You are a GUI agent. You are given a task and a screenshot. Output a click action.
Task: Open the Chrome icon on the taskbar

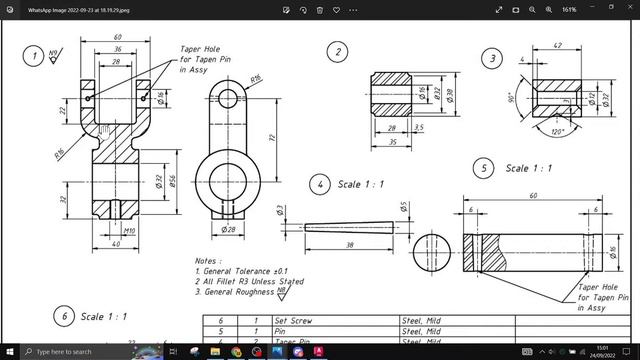[236, 351]
